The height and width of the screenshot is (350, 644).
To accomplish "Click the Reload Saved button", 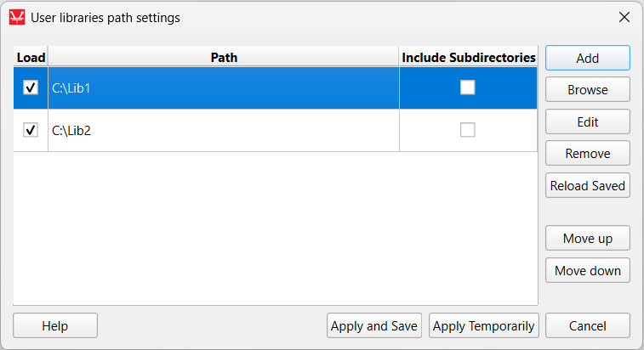I will pyautogui.click(x=587, y=185).
